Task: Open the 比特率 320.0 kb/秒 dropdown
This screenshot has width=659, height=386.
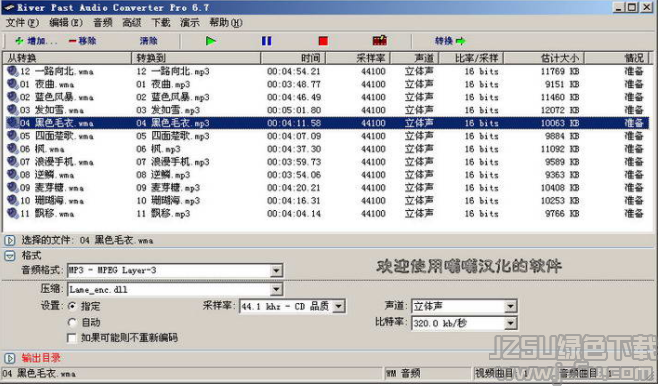Action: click(x=510, y=323)
